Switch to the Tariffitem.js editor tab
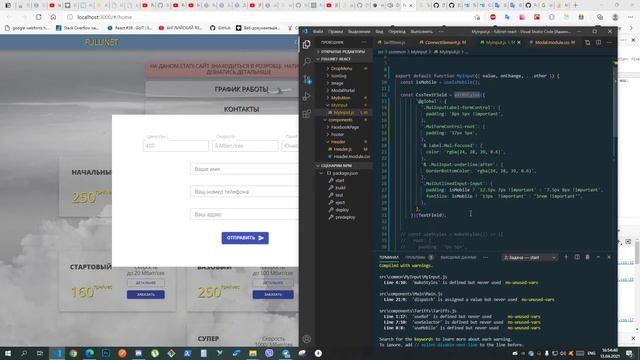 pos(394,42)
